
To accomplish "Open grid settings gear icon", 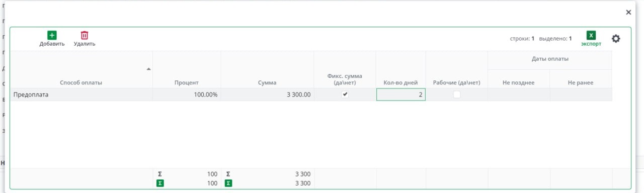I will coord(616,39).
